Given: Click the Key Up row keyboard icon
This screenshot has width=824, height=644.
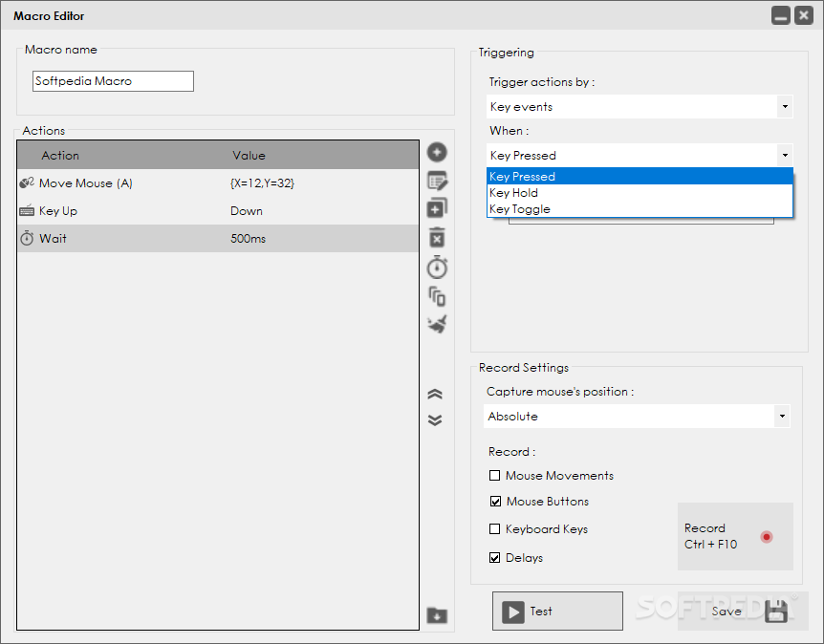Looking at the screenshot, I should [x=27, y=210].
